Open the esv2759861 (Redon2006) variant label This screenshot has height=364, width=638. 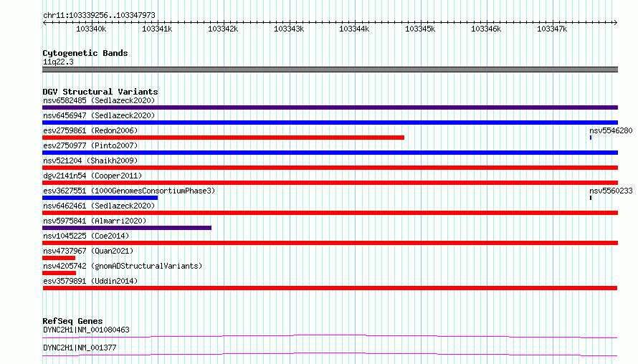pyautogui.click(x=90, y=130)
